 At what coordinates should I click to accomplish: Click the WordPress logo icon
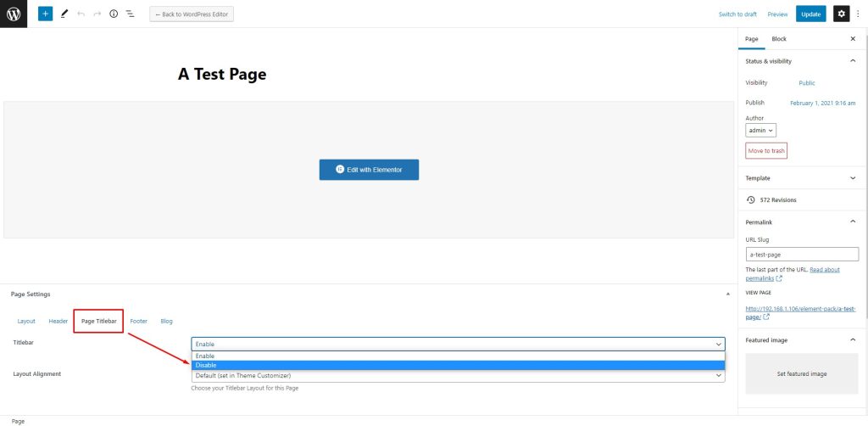[14, 14]
